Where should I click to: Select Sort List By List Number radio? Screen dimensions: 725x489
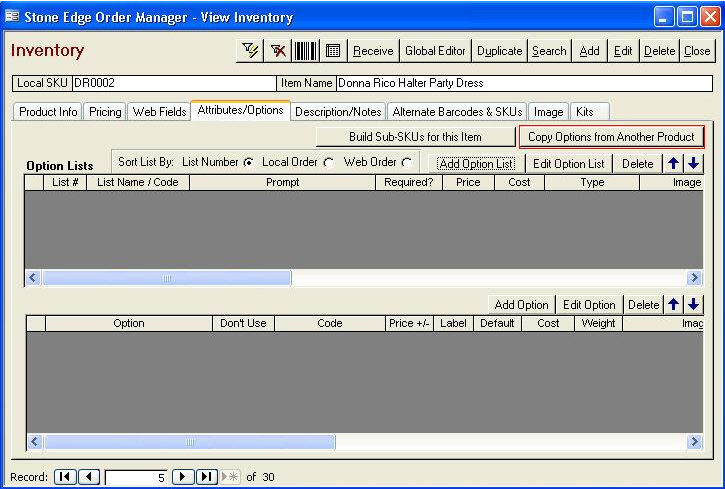pyautogui.click(x=249, y=163)
